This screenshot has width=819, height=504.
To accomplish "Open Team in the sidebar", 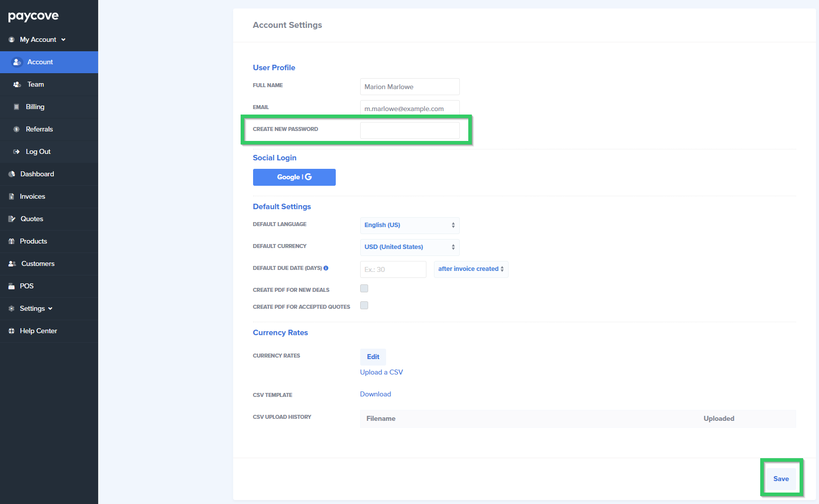I will click(35, 84).
